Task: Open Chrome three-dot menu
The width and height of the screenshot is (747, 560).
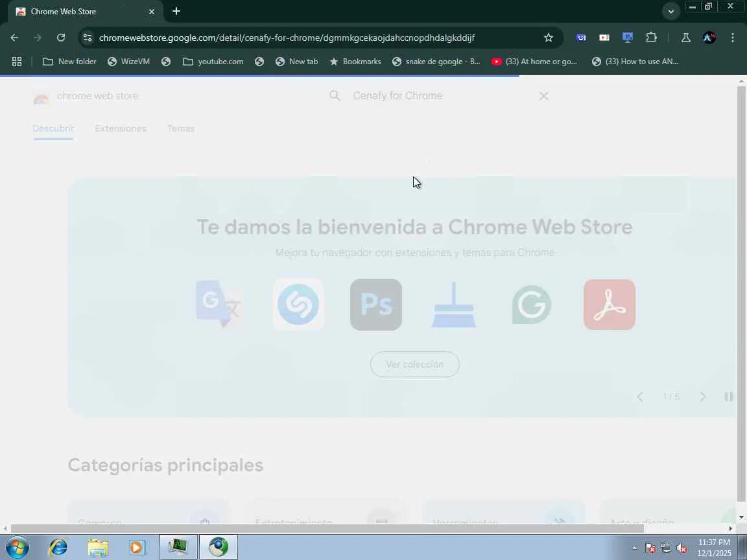Action: coord(733,38)
